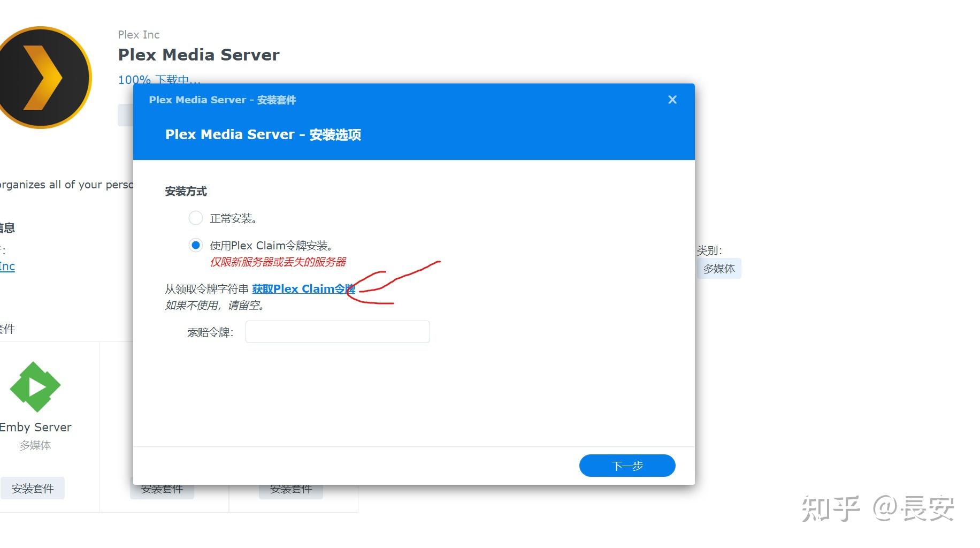The width and height of the screenshot is (980, 548).
Task: Click the middle 安装套件 button
Action: tap(162, 488)
